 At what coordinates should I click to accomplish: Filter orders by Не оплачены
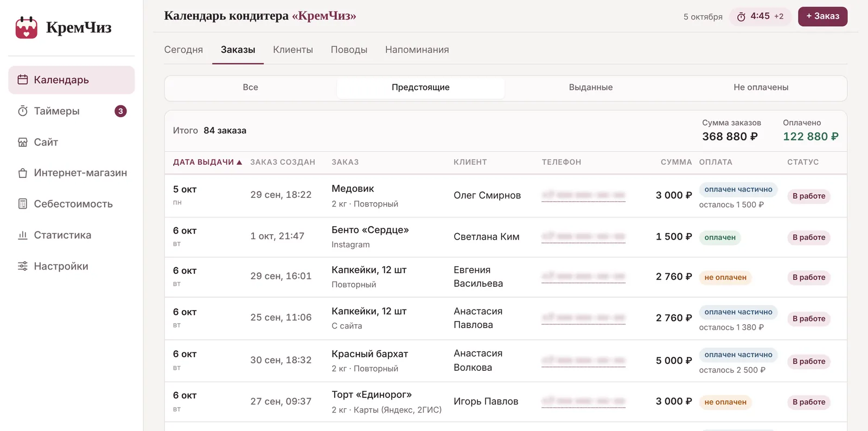click(x=761, y=88)
